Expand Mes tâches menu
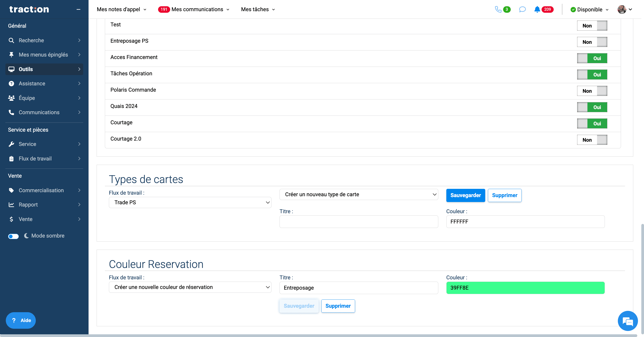The height and width of the screenshot is (337, 644). [x=258, y=9]
